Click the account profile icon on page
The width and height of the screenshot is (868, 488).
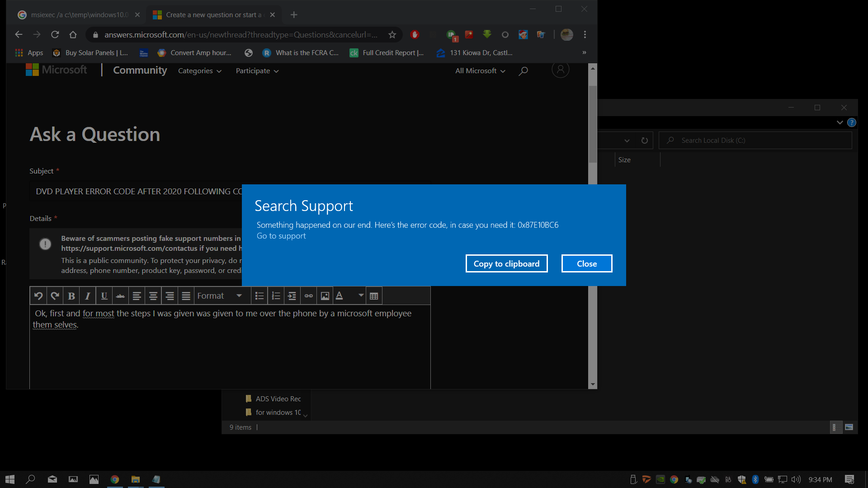click(x=560, y=70)
